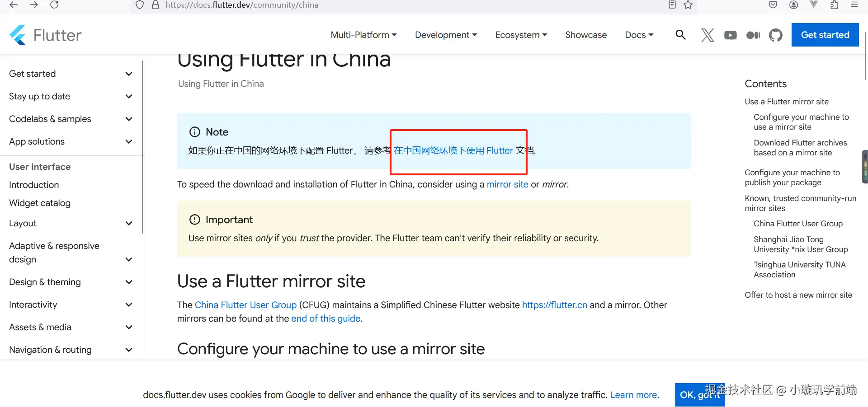Click the browser address bar URL
The width and height of the screenshot is (868, 407).
coord(242,5)
